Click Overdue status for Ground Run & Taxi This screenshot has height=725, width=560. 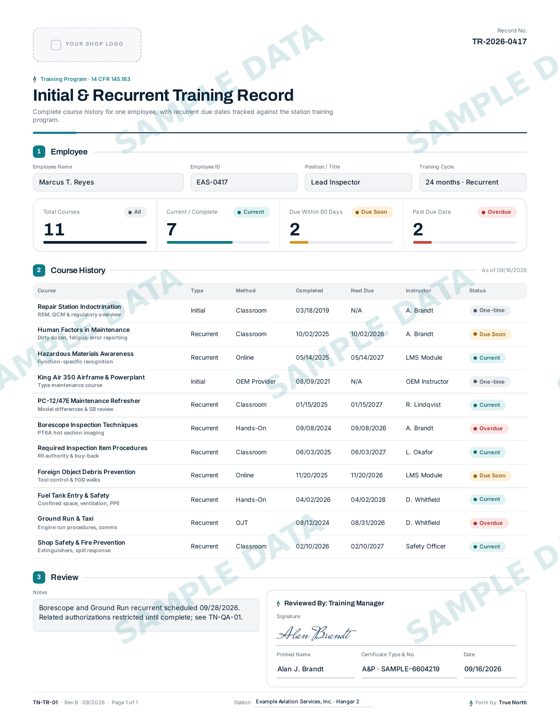[x=488, y=523]
